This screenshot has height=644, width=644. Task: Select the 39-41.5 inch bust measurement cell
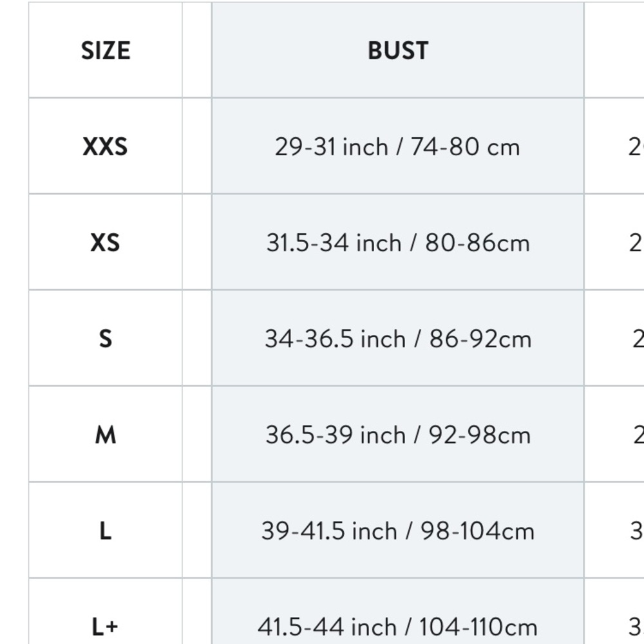point(397,530)
